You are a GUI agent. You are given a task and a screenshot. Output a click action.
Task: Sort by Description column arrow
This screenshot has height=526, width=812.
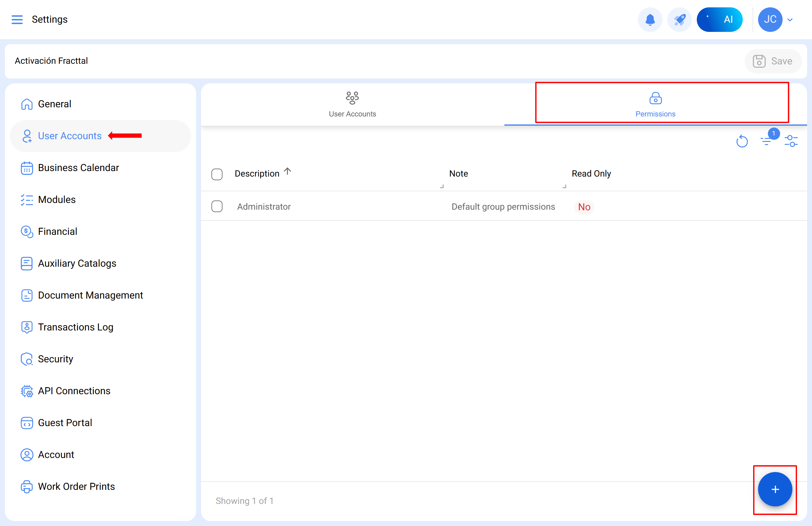coord(288,171)
